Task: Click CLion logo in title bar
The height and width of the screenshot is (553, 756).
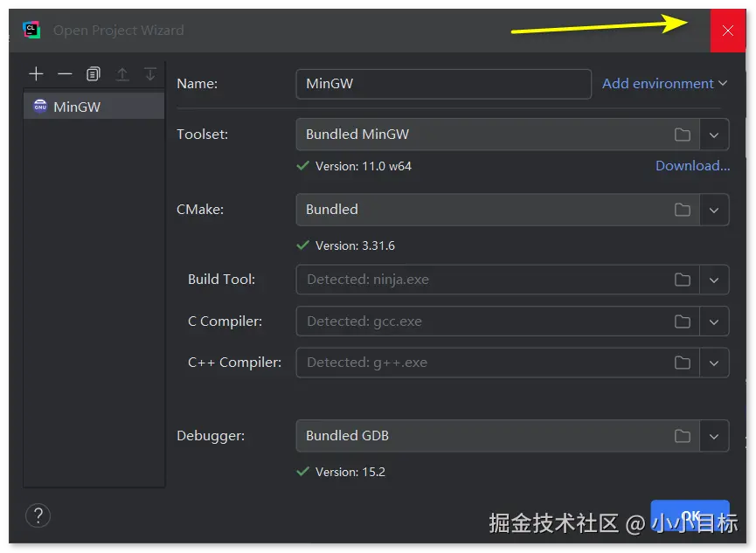Action: click(x=31, y=30)
